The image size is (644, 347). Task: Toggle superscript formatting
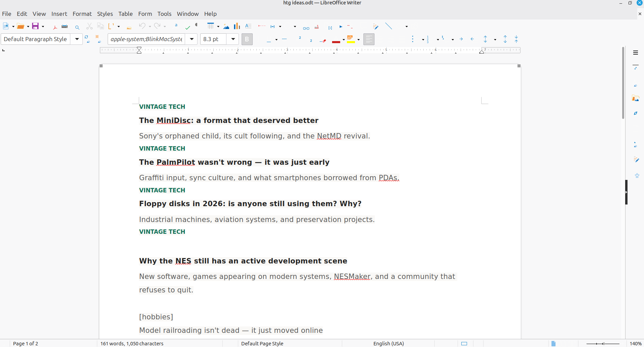tap(300, 38)
